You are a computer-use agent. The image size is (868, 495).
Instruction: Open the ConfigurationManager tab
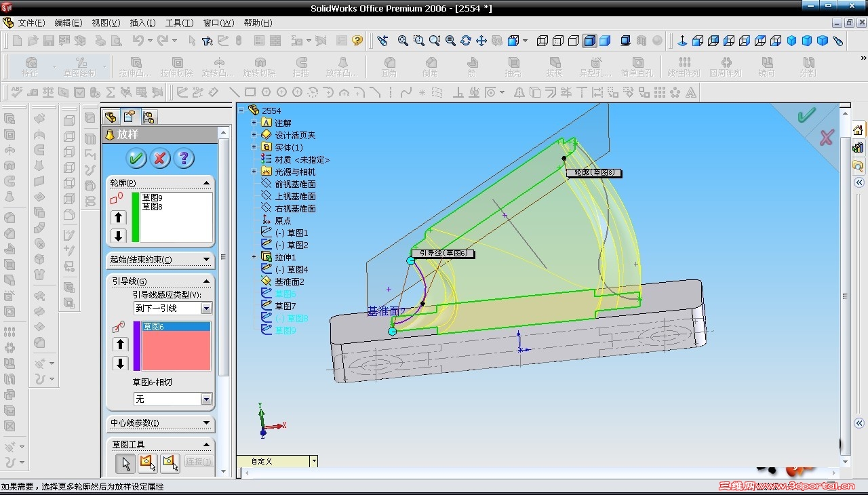[149, 117]
